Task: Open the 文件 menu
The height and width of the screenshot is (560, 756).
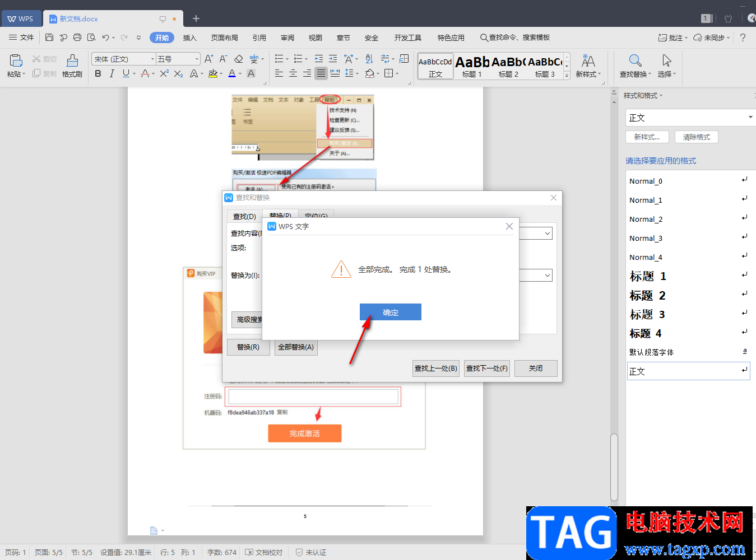Action: (21, 38)
